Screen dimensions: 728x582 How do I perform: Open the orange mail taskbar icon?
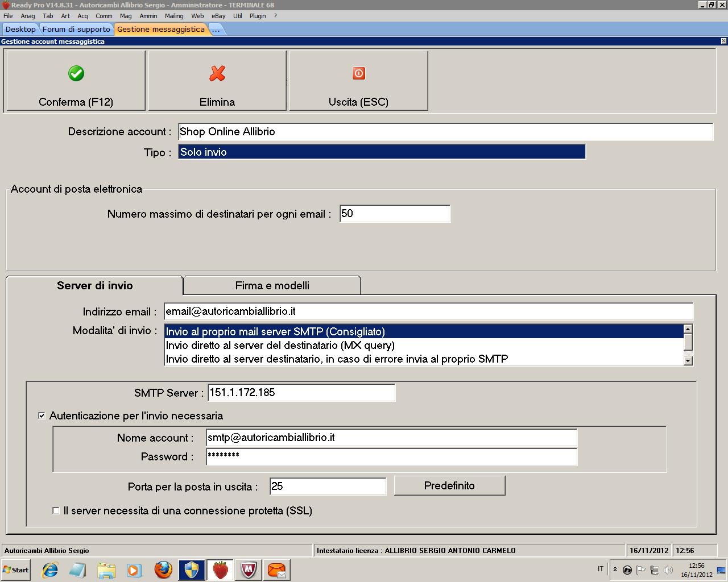click(x=277, y=569)
